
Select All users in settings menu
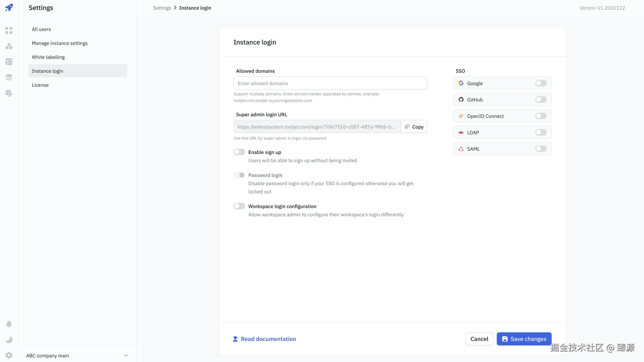coord(41,29)
